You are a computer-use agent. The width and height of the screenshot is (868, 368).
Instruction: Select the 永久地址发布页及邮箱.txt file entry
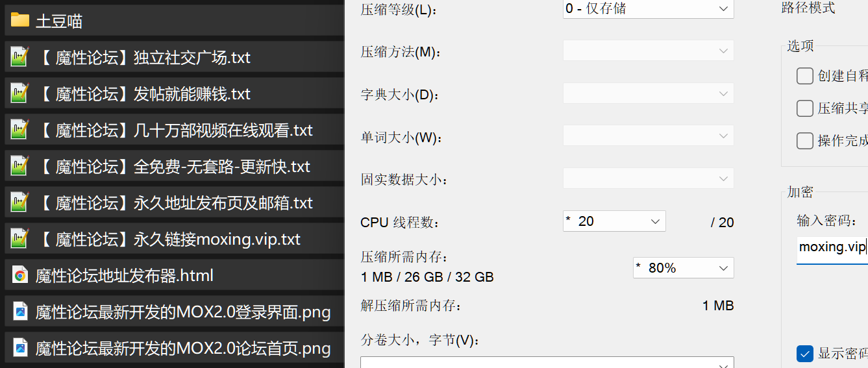[172, 202]
